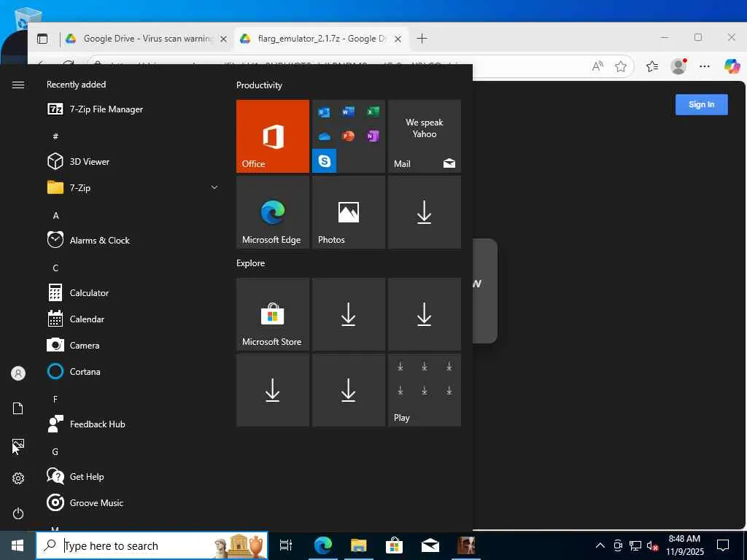Open the Office tile
Image resolution: width=747 pixels, height=560 pixels.
273,136
